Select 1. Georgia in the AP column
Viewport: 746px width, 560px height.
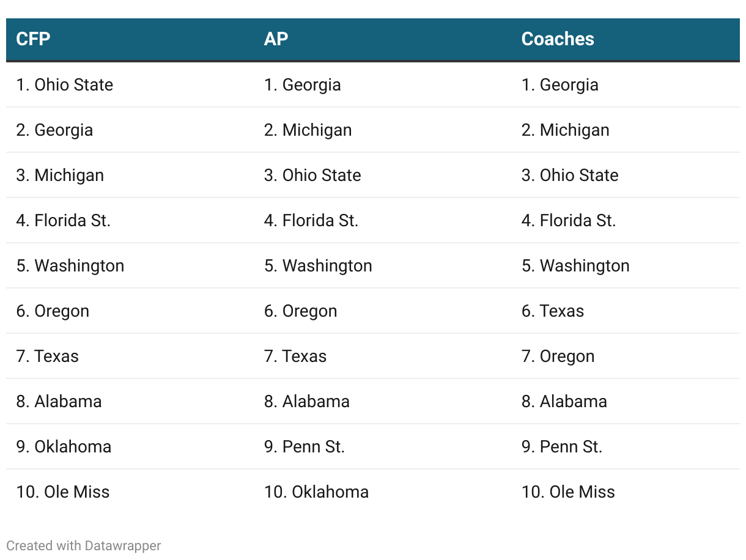(303, 84)
